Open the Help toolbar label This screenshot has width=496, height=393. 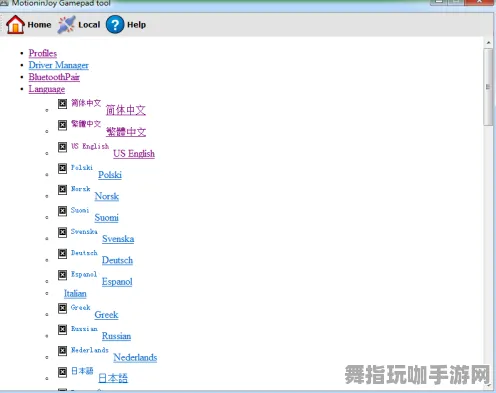coord(136,25)
